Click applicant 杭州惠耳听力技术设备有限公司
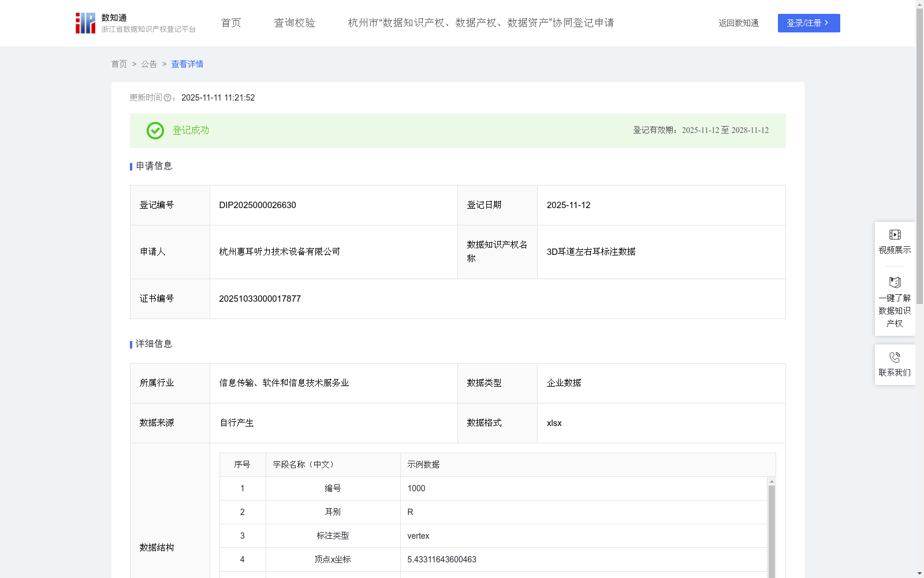 (280, 252)
